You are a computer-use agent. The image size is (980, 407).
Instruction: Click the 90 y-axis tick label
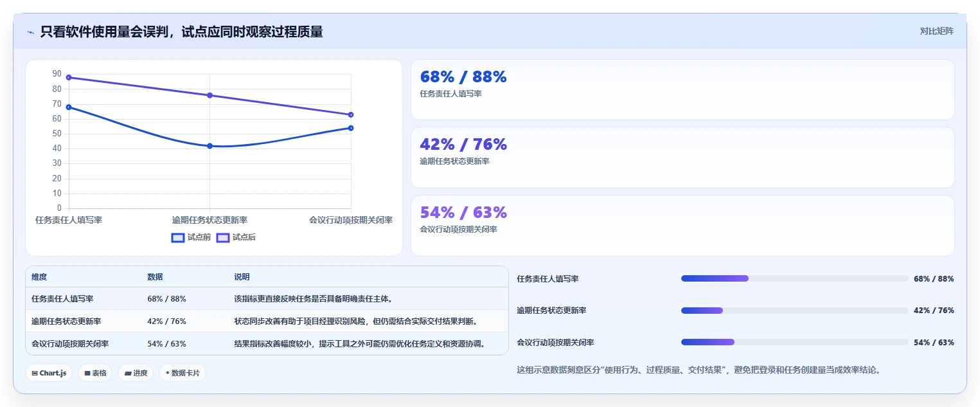(x=57, y=74)
